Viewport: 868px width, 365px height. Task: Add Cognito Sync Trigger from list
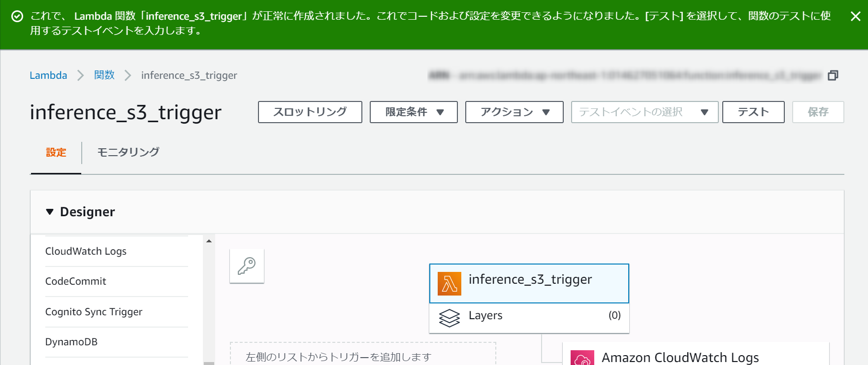coord(117,312)
